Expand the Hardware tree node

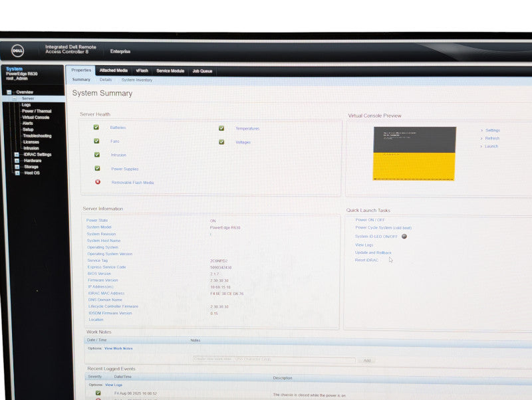pos(17,161)
